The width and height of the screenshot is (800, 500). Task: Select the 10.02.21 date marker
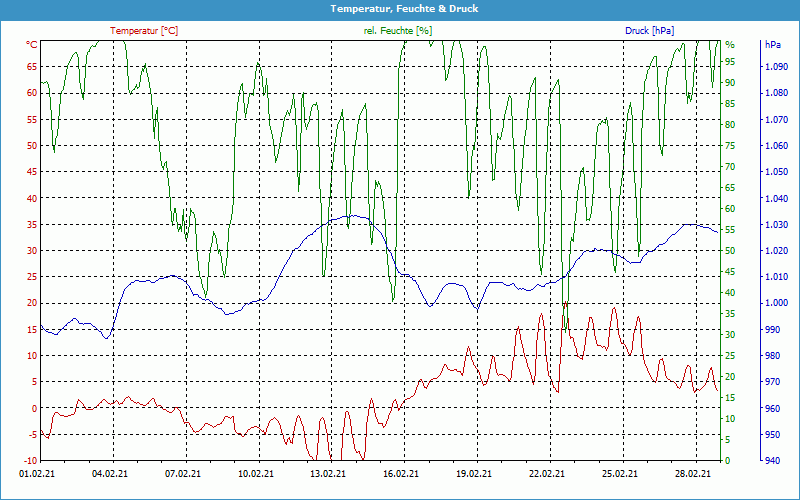257,475
